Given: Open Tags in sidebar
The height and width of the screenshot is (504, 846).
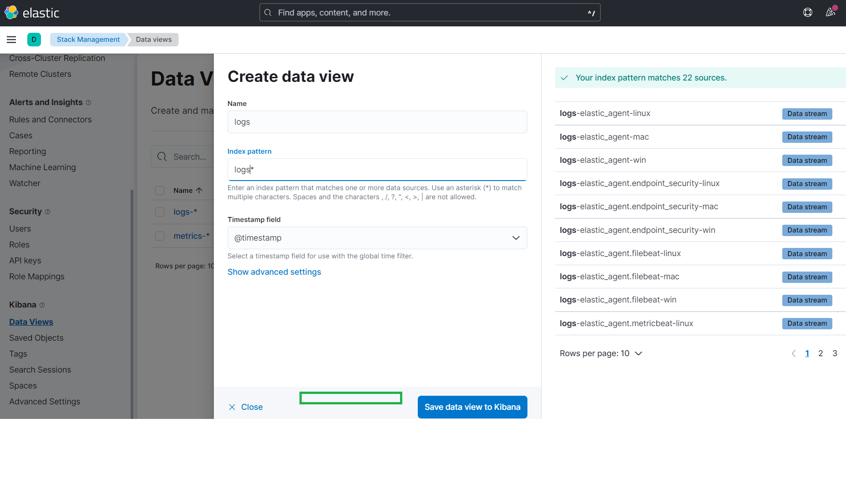Looking at the screenshot, I should (x=18, y=354).
